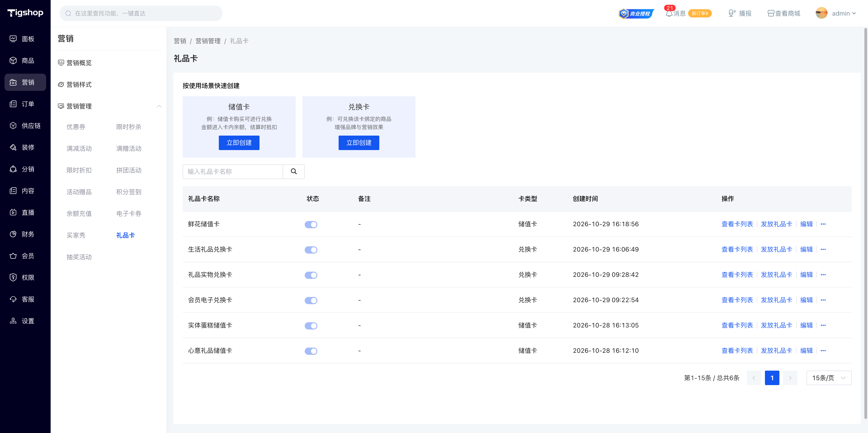Click 立即创建 under 储值卡 card
The image size is (868, 433).
(239, 143)
